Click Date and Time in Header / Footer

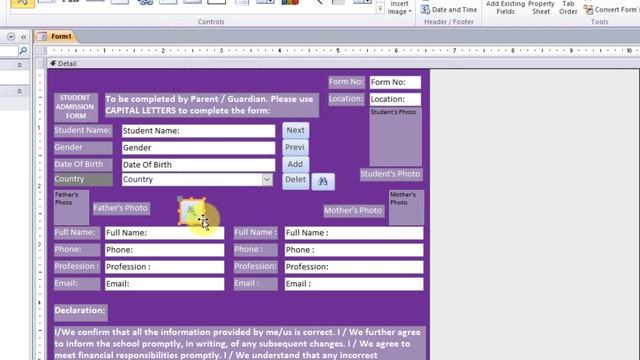pos(449,9)
